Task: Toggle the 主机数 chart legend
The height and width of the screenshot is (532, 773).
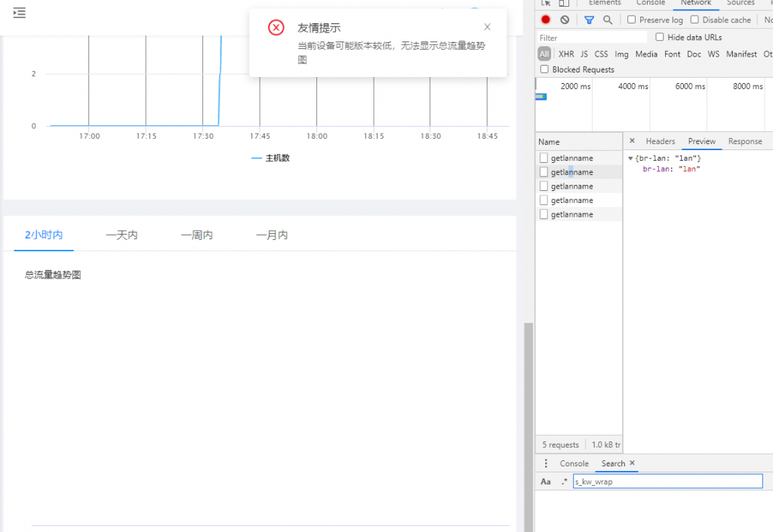Action: coord(271,158)
